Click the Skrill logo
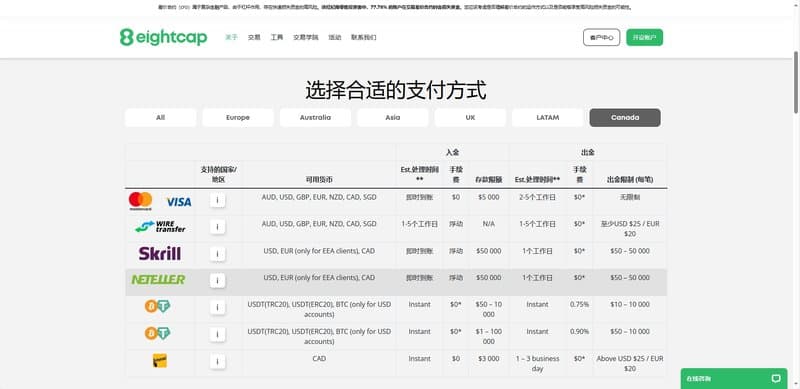This screenshot has width=800, height=389. [160, 254]
